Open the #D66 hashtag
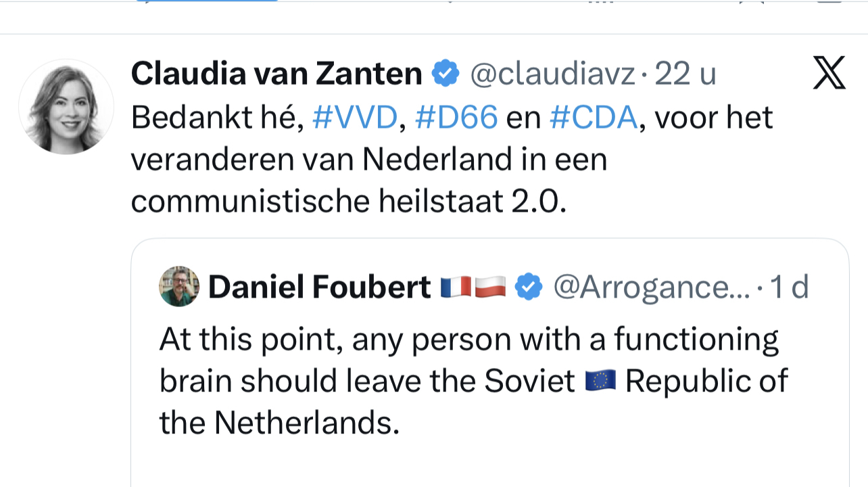Viewport: 868px width, 487px height. [456, 118]
